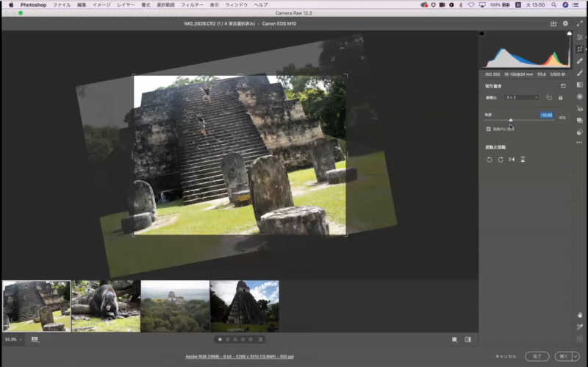The image size is (588, 367).
Task: Click the 完了 button
Action: click(x=537, y=356)
